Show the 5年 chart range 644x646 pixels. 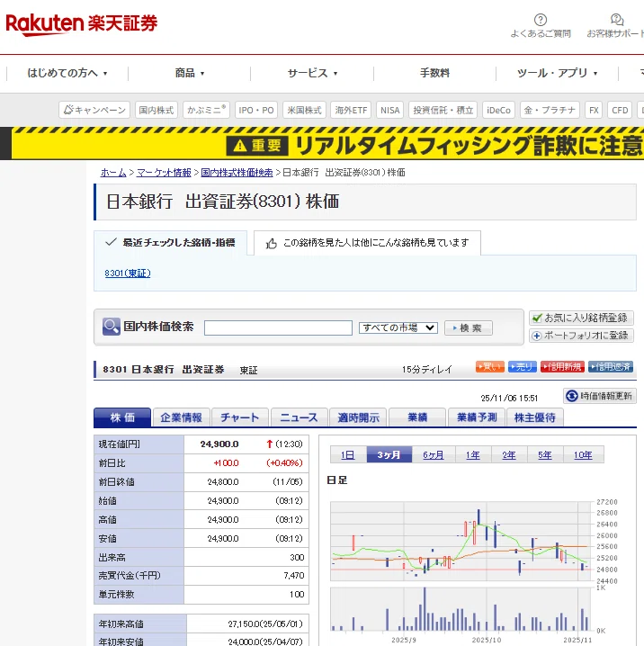pyautogui.click(x=545, y=455)
